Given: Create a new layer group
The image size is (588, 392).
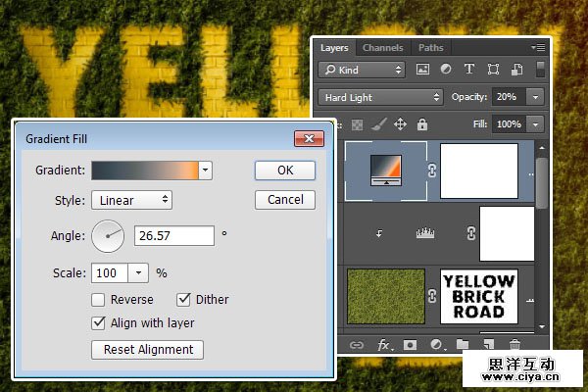Looking at the screenshot, I should [463, 345].
